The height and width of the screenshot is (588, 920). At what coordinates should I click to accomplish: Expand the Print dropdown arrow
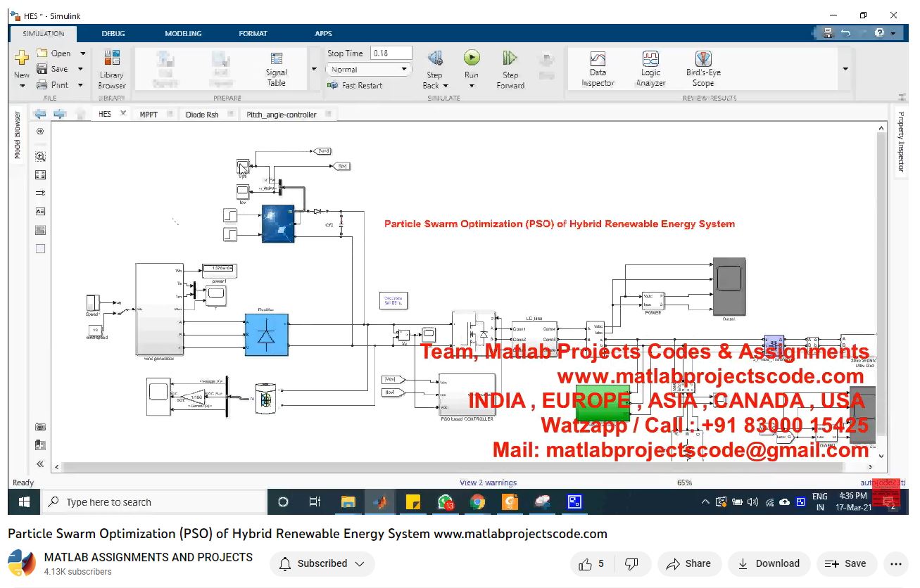click(80, 85)
